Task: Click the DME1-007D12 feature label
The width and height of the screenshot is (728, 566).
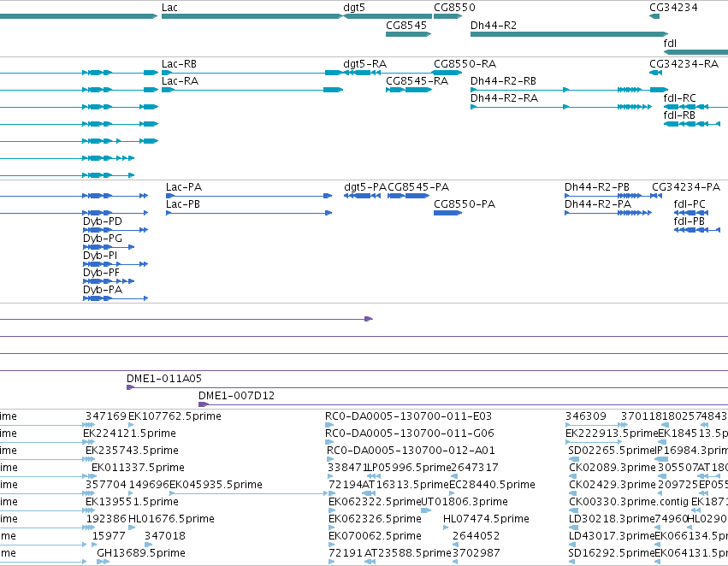Action: [236, 396]
